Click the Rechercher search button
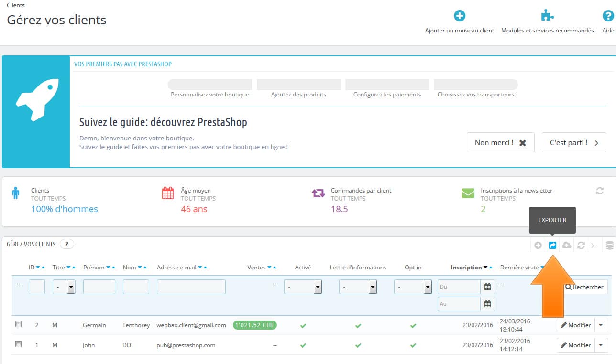 coord(584,287)
